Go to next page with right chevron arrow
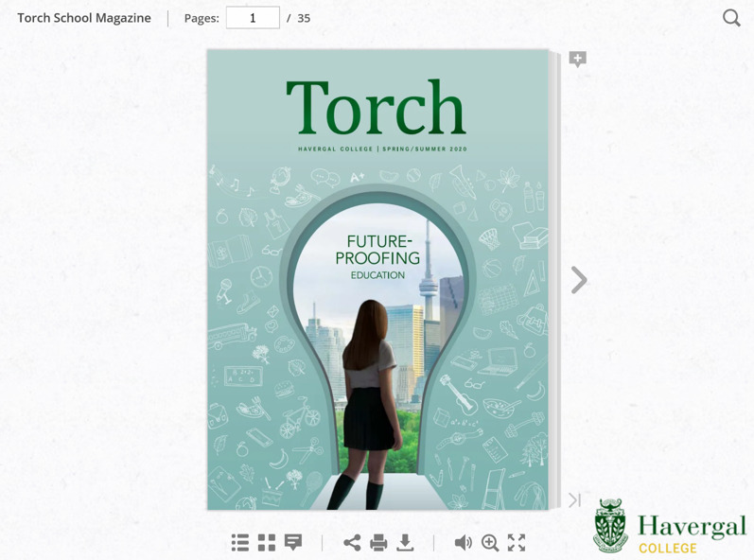This screenshot has width=754, height=560. coord(579,280)
